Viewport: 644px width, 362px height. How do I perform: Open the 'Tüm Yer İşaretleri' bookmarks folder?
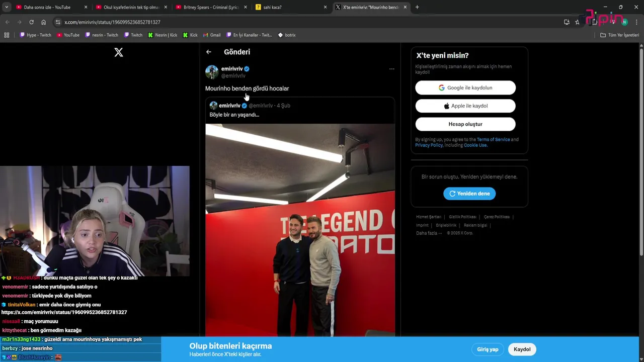pyautogui.click(x=619, y=35)
